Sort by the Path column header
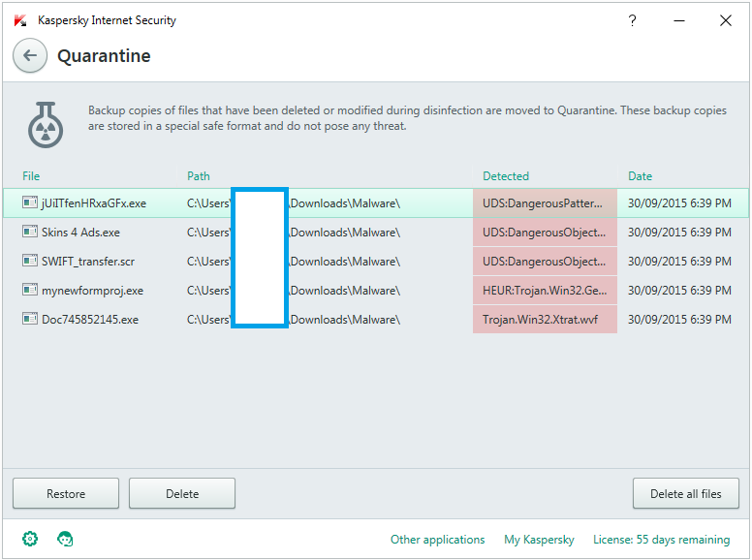 tap(199, 176)
